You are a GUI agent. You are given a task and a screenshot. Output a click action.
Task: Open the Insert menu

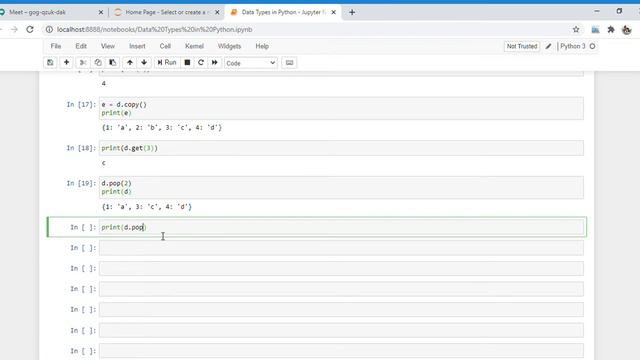click(137, 46)
